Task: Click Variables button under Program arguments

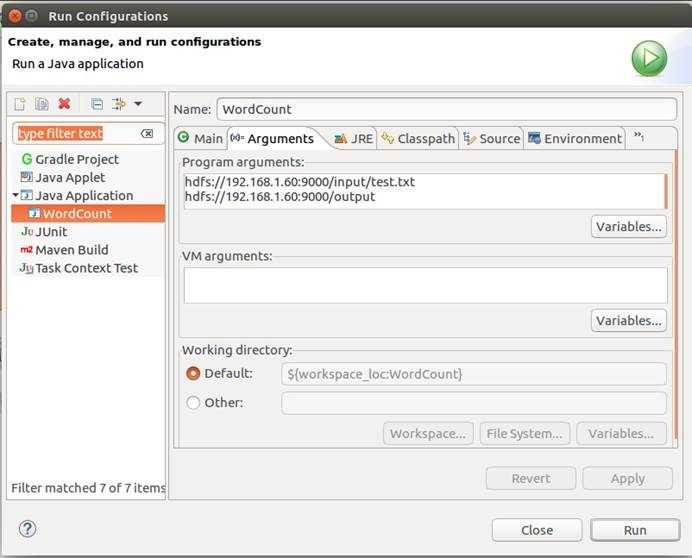Action: (629, 227)
